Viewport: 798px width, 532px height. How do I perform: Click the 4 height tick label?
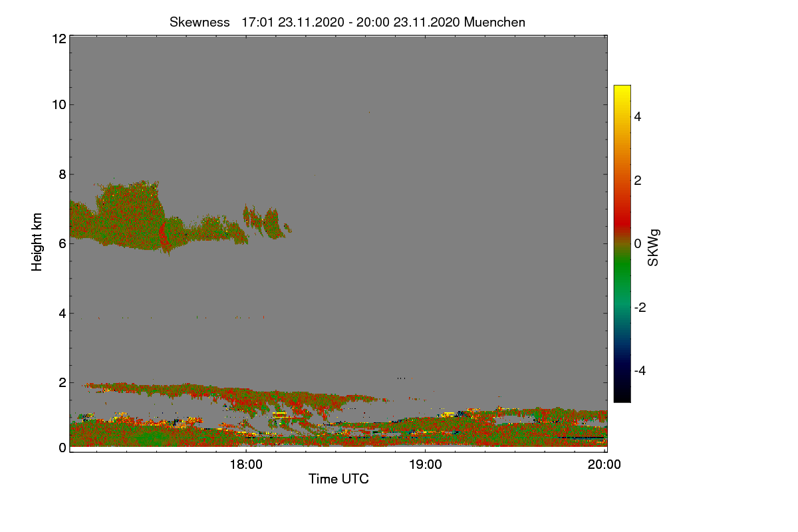pos(62,313)
